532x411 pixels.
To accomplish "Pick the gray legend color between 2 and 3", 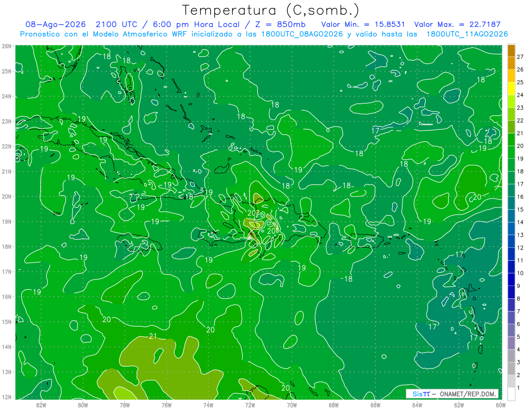I will click(511, 368).
